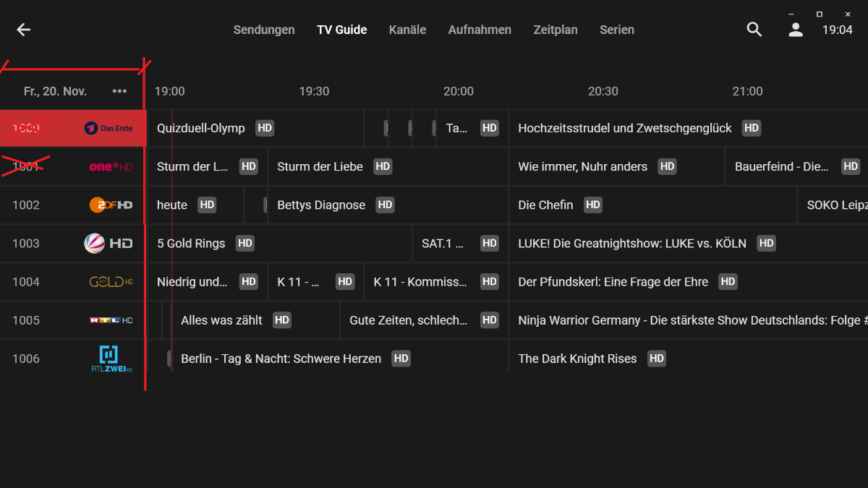This screenshot has height=488, width=868.
Task: Select the K 11 - Kommiss... program
Action: pyautogui.click(x=435, y=281)
